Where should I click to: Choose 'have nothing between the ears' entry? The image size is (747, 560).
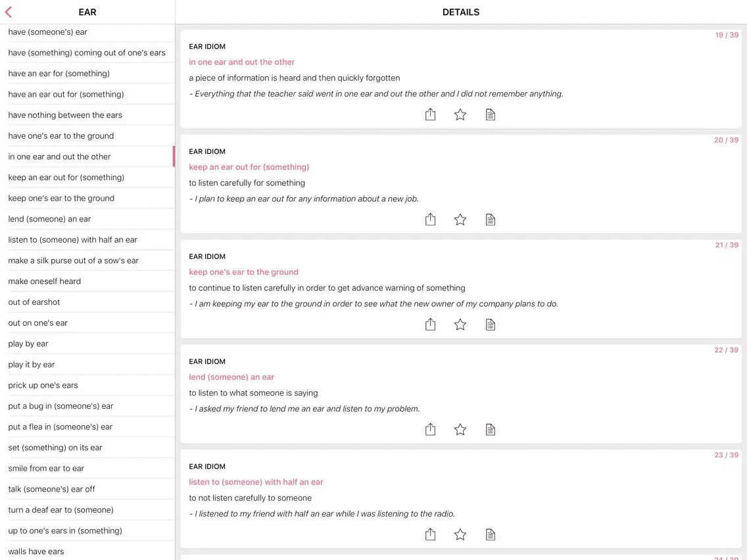coord(87,115)
